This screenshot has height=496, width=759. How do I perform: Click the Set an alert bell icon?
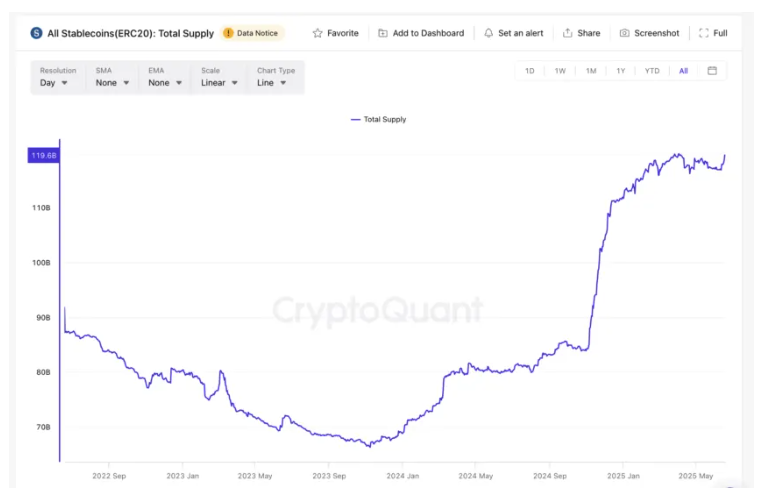point(489,33)
